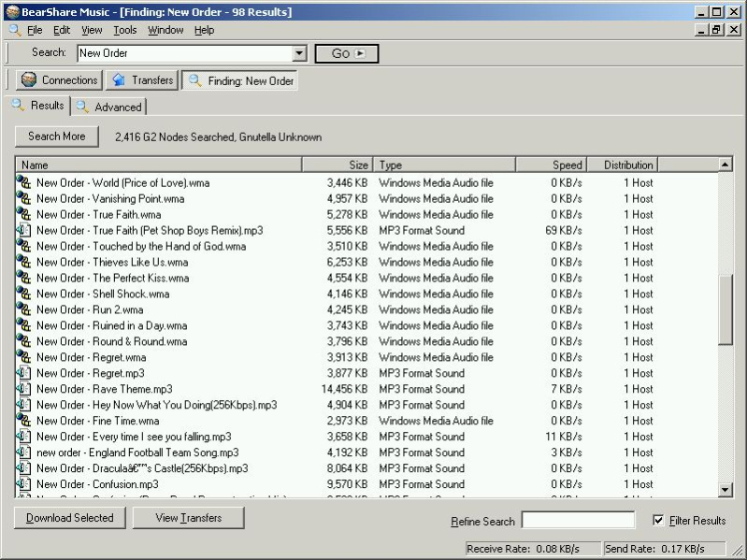Click file icon of Round & Round.wma

[23, 341]
